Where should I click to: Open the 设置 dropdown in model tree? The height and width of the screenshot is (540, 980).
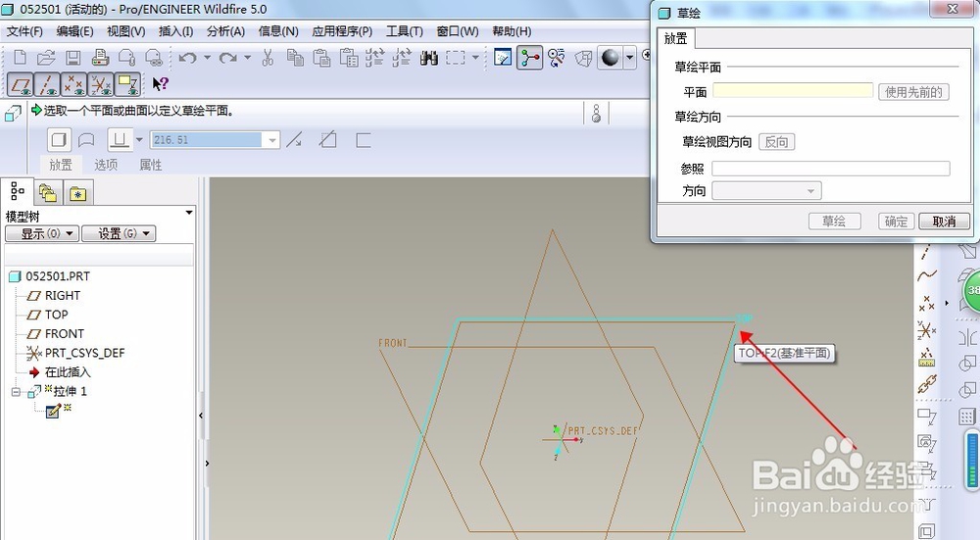[119, 234]
